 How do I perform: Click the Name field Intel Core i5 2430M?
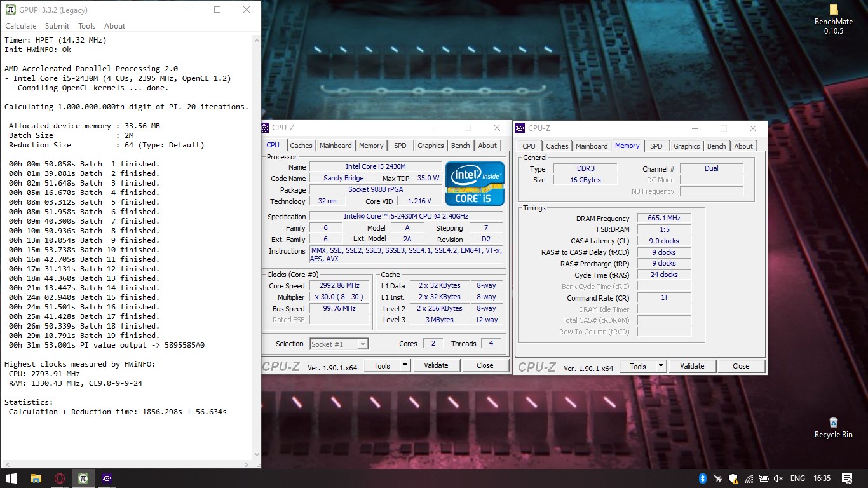(376, 166)
